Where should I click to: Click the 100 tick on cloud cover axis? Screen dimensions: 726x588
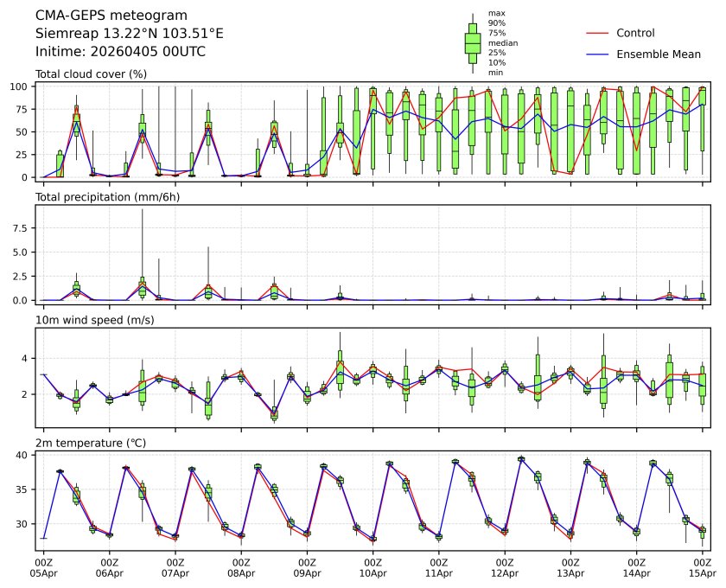coord(22,86)
